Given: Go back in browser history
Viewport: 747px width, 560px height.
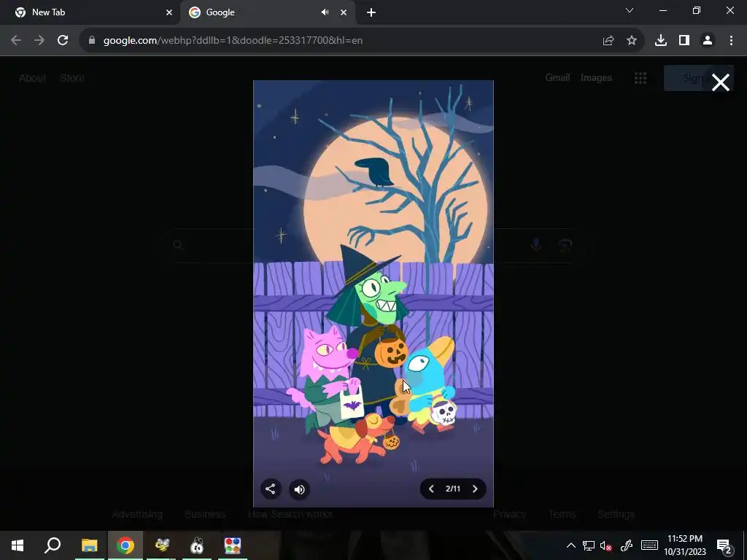Looking at the screenshot, I should (x=16, y=41).
